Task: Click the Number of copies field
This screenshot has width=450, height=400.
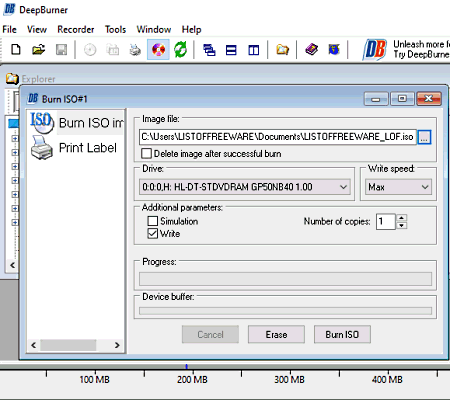Action: click(386, 222)
